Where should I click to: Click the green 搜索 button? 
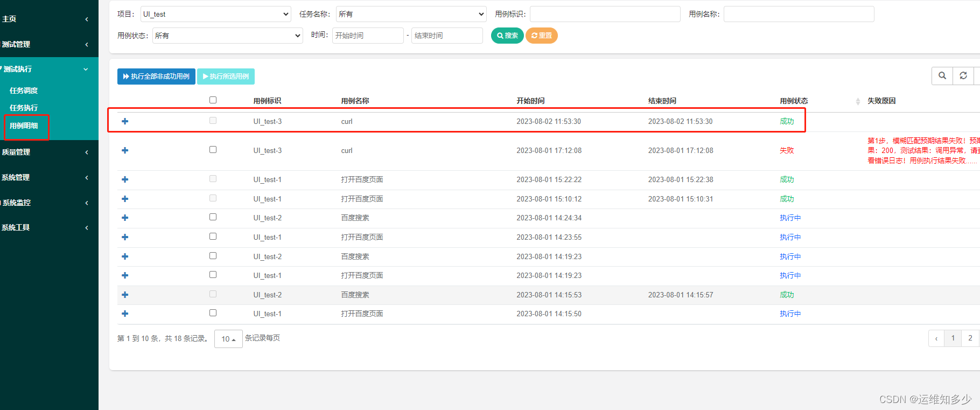(507, 36)
